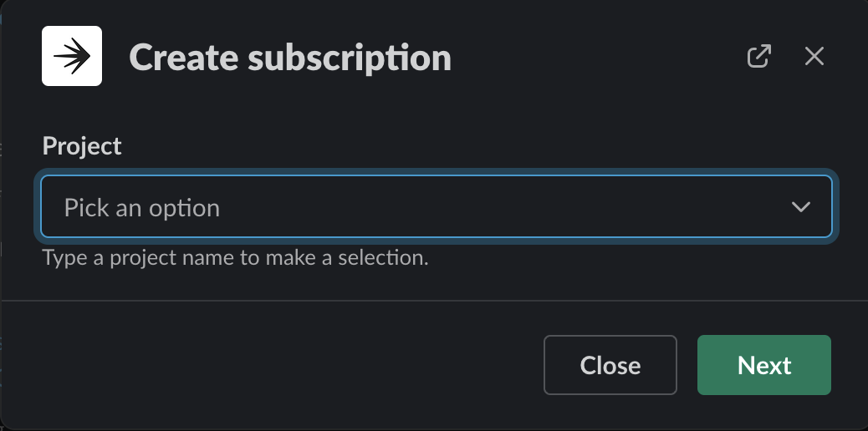
Task: Click the app logo in the modal header
Action: (x=72, y=56)
